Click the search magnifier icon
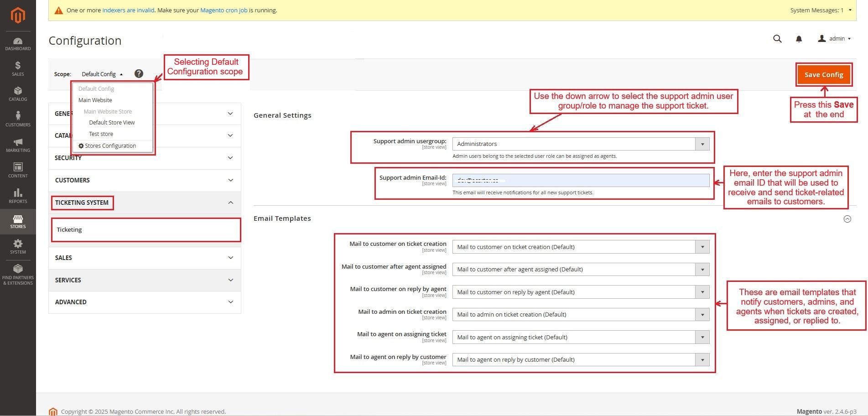 pyautogui.click(x=777, y=39)
